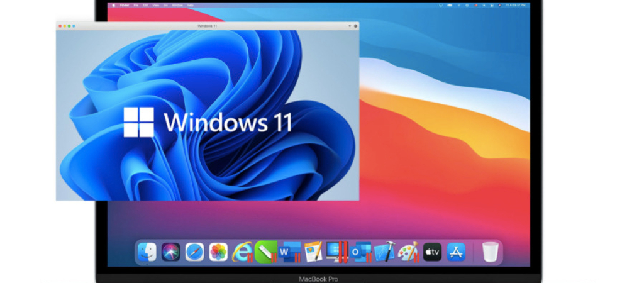Open Microsoft Word from the dock
The width and height of the screenshot is (644, 283).
point(289,252)
